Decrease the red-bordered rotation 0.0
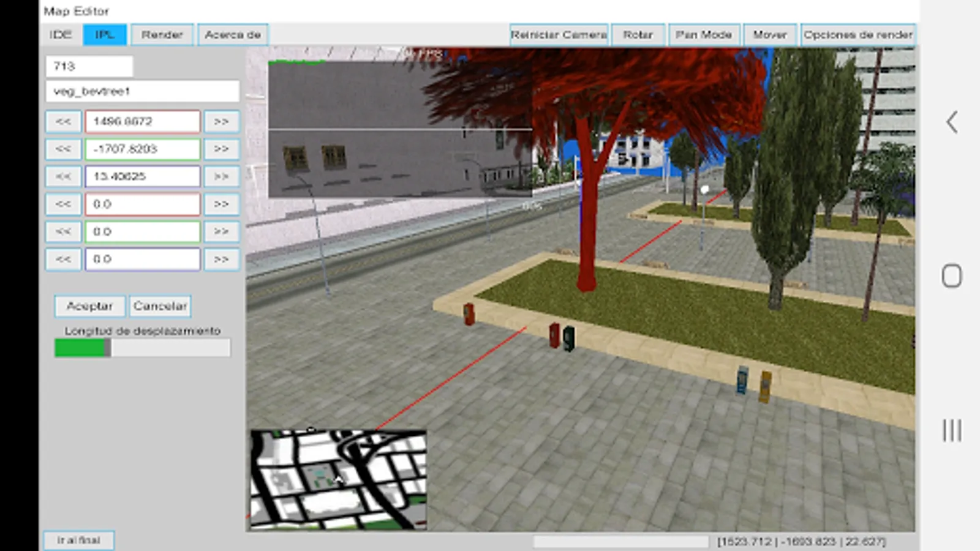980x551 pixels. (x=63, y=204)
